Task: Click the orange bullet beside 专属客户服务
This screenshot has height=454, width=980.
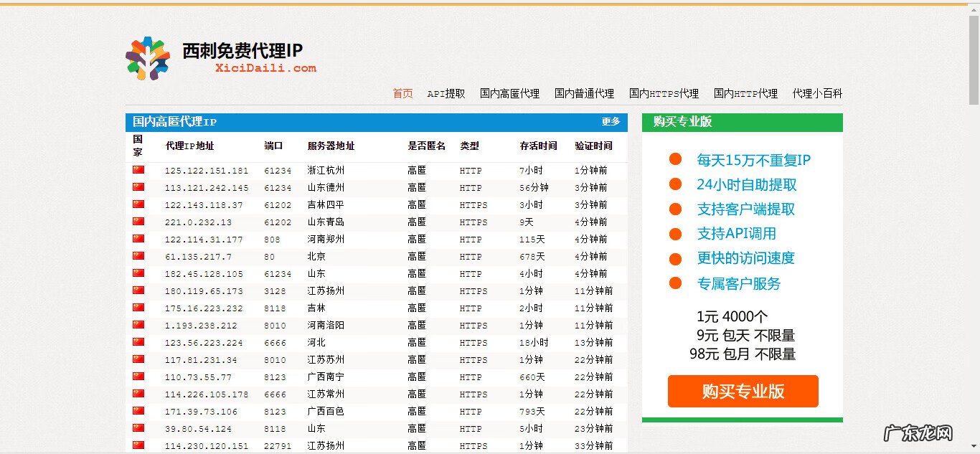Action: pos(675,283)
